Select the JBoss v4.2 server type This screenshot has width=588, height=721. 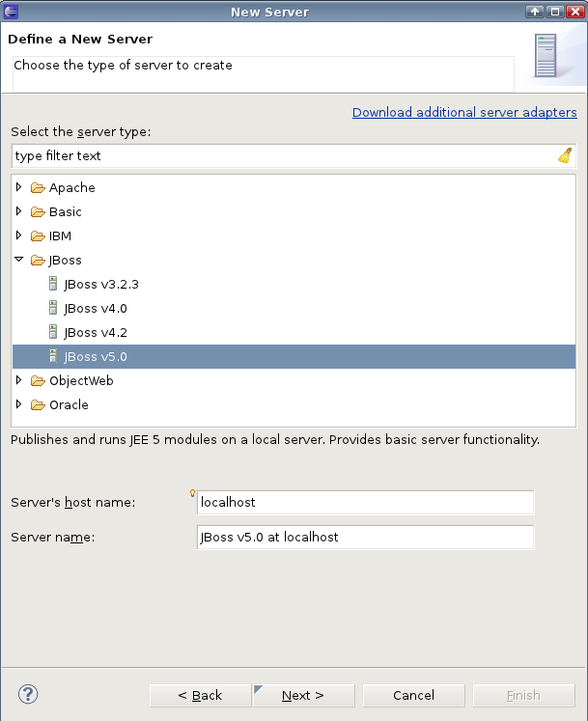point(96,332)
